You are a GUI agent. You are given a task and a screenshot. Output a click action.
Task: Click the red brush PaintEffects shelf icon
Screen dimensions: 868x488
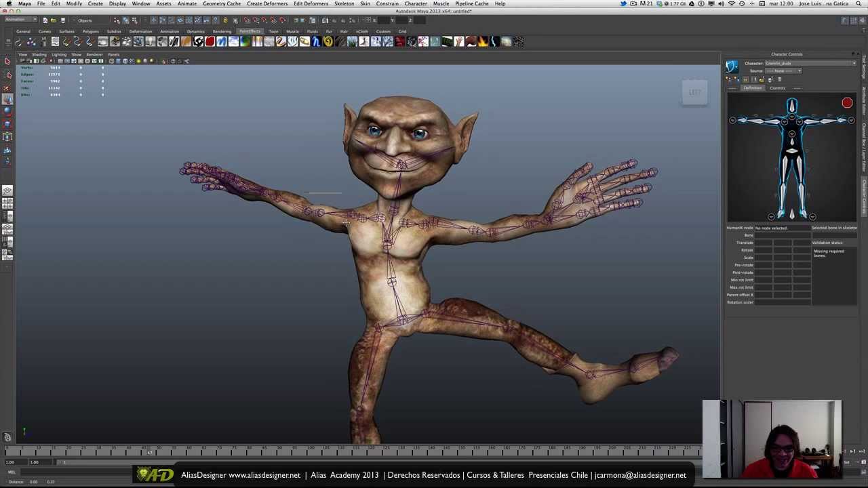[x=210, y=42]
